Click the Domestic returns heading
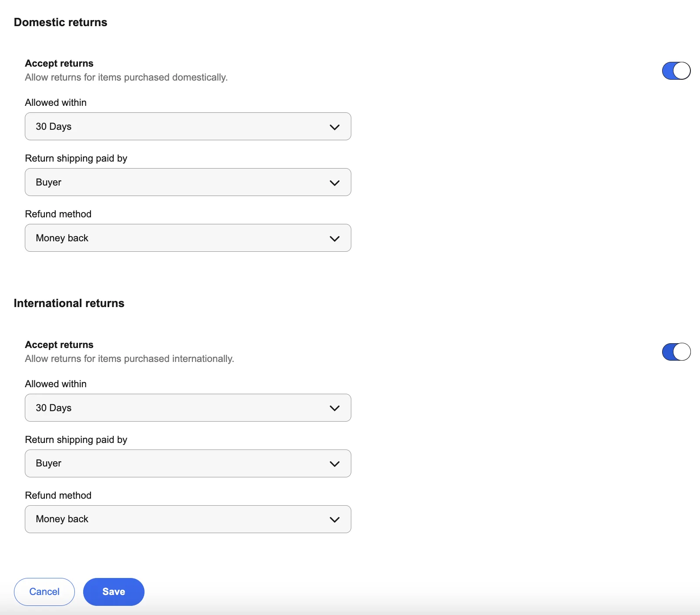The image size is (700, 615). [x=61, y=22]
